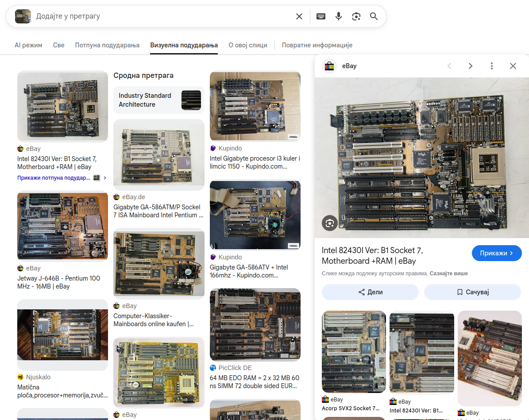This screenshot has height=420, width=529.
Task: Click the PicClick DE source icon
Action: [x=213, y=368]
